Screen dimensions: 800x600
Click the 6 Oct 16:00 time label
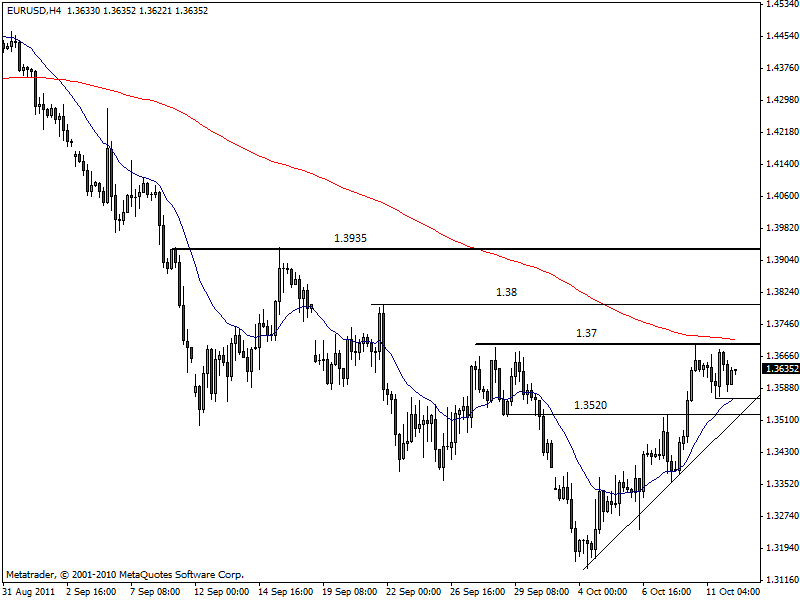coord(667,591)
